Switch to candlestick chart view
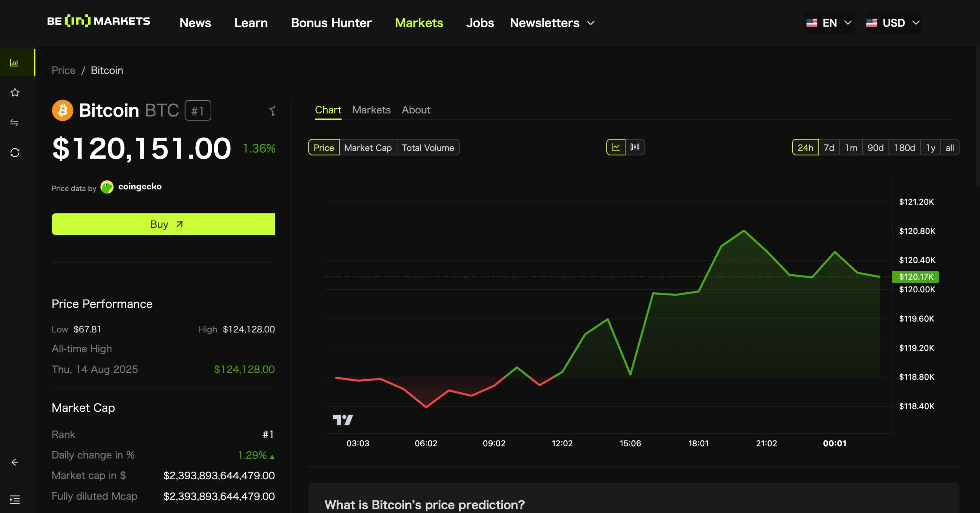Viewport: 980px width, 513px height. coord(635,147)
